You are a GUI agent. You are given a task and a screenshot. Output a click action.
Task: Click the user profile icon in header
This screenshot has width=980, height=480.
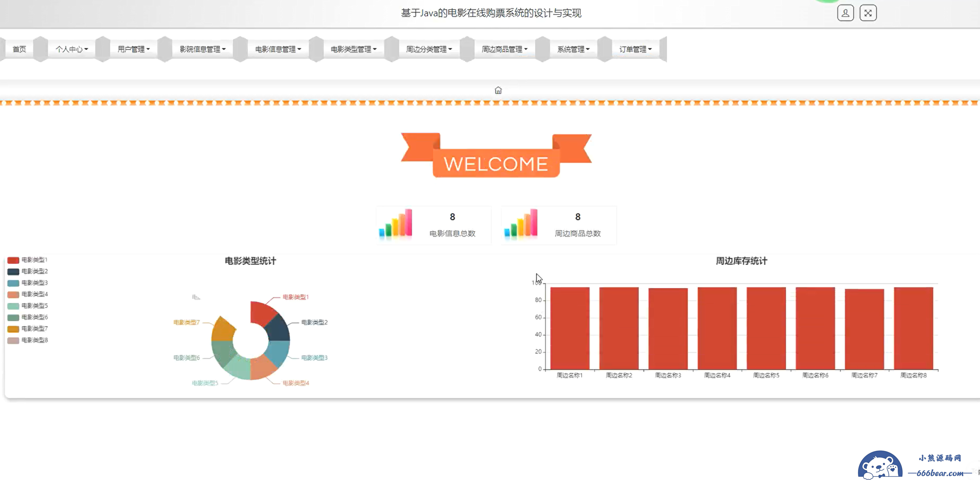coord(845,13)
